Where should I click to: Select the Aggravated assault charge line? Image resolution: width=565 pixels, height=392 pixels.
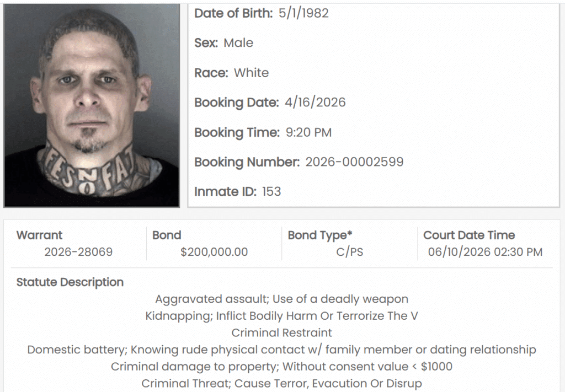(x=282, y=299)
